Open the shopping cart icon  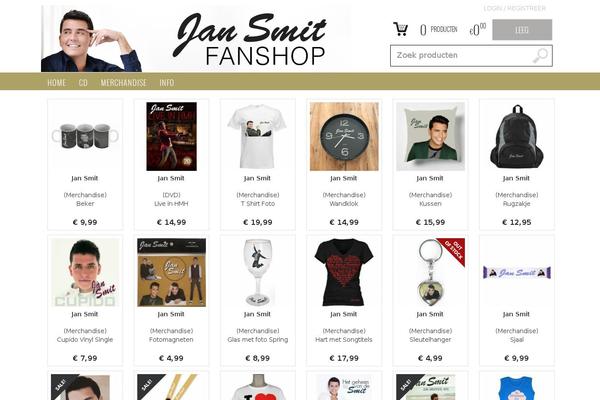pos(400,29)
